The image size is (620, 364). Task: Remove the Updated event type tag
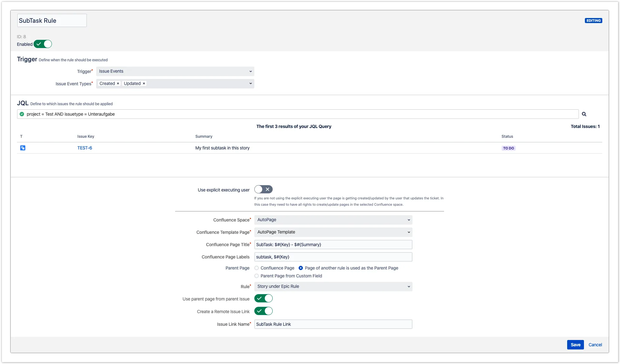click(144, 83)
